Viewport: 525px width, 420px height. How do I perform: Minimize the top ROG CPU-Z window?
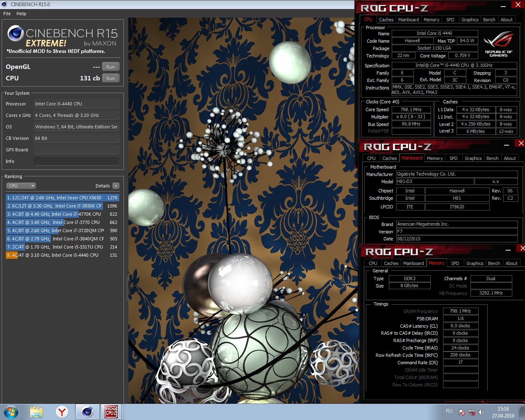pyautogui.click(x=503, y=6)
